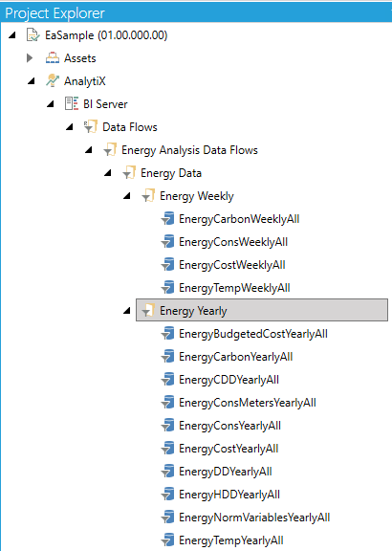
Task: Collapse the Energy Yearly folder
Action: pyautogui.click(x=127, y=311)
